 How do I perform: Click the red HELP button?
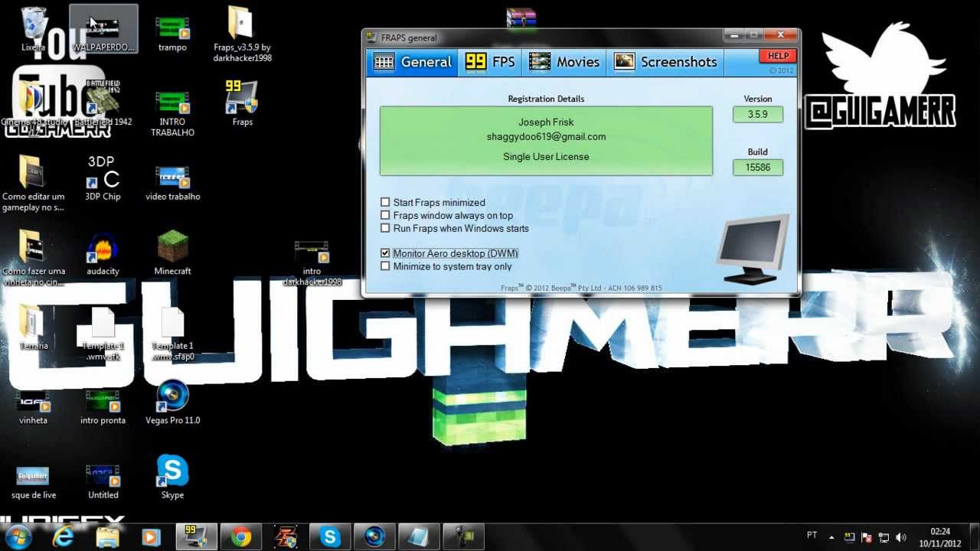point(778,56)
